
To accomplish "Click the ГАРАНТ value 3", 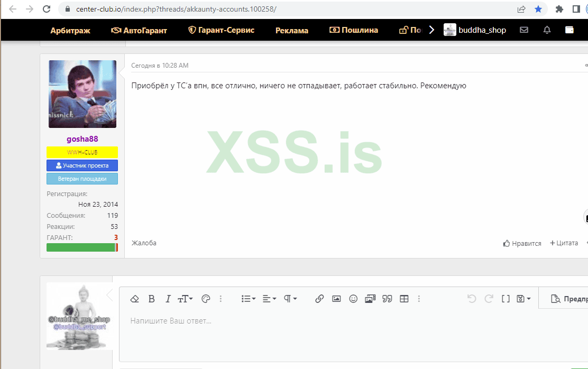I will [116, 238].
